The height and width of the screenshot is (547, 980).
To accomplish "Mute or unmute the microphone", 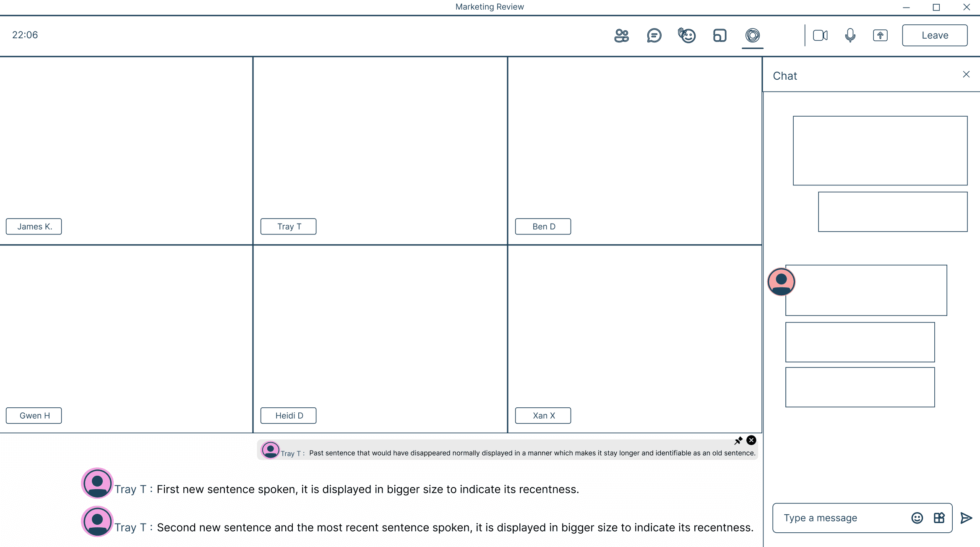I will coord(850,36).
